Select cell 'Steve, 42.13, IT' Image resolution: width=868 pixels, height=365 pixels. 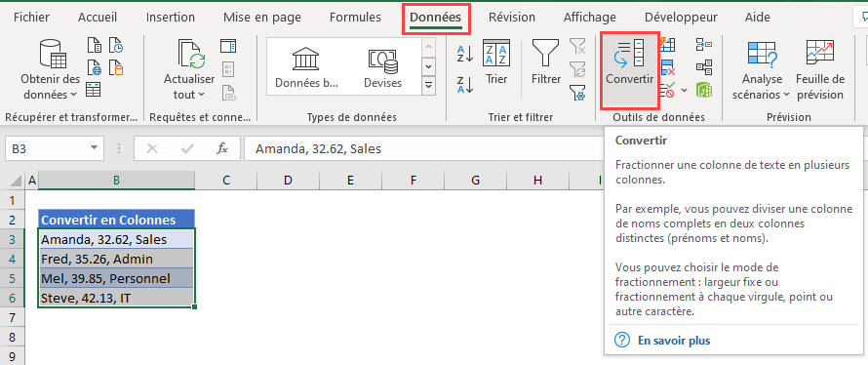(x=116, y=298)
